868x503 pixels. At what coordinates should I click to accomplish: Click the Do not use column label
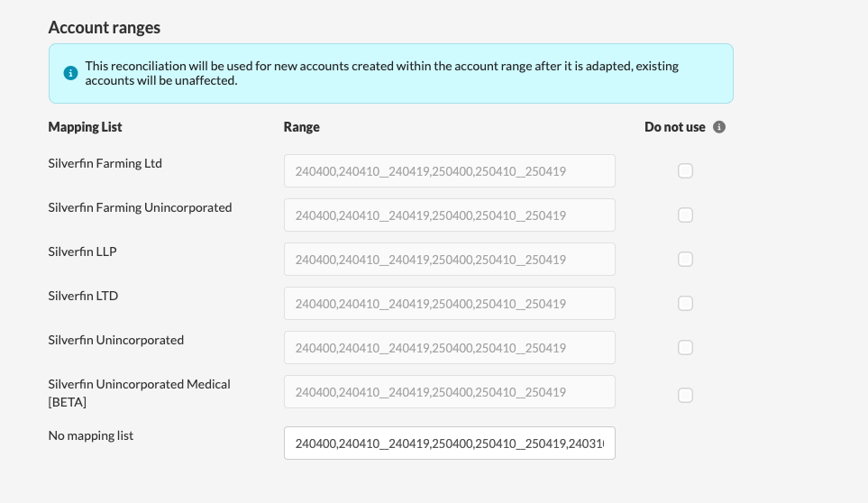674,127
